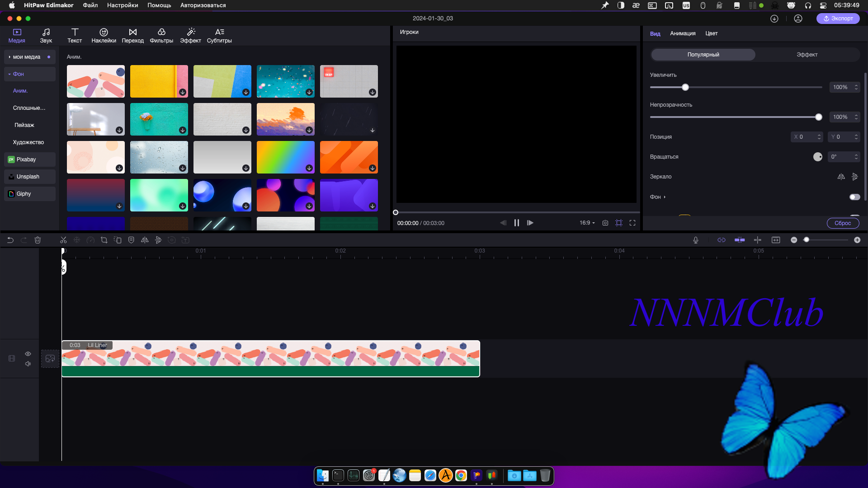Click the Экспорт button
Screen dimensions: 868x488
click(x=838, y=19)
